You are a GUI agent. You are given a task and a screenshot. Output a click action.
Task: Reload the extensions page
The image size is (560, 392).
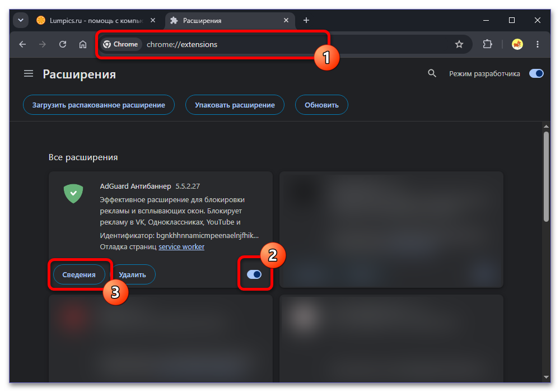click(63, 44)
